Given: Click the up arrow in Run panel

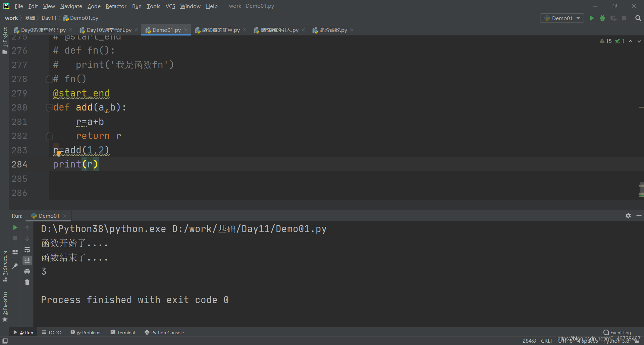Looking at the screenshot, I should [27, 228].
